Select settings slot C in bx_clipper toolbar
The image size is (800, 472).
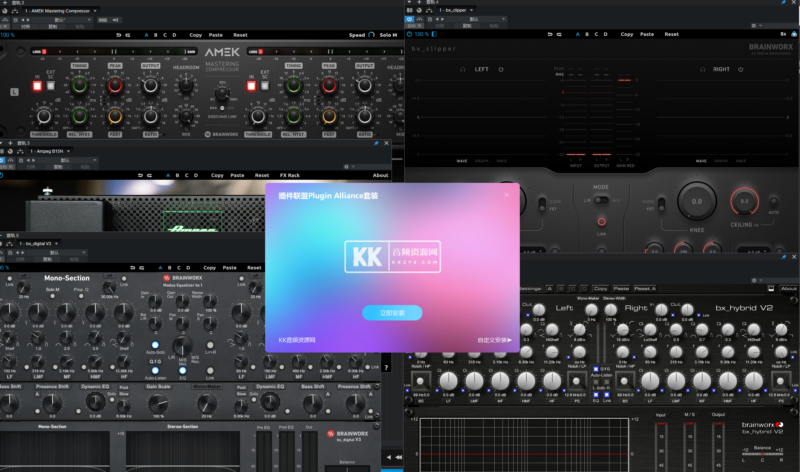pyautogui.click(x=596, y=34)
